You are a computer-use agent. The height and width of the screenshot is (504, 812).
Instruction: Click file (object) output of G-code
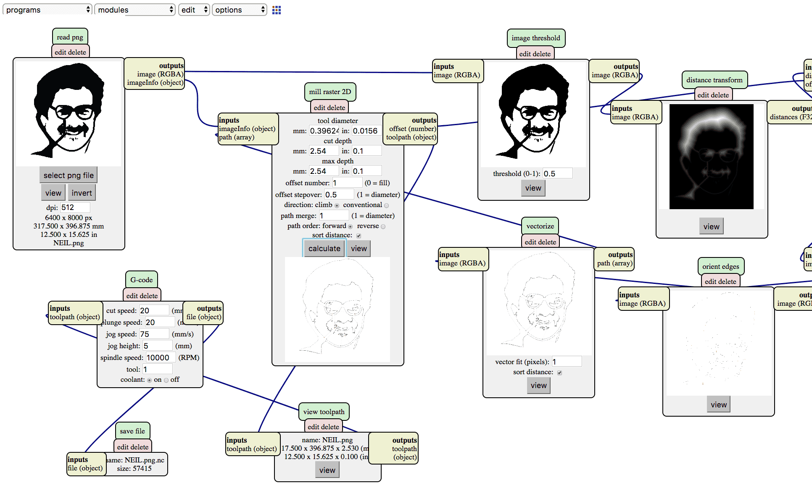click(x=203, y=317)
